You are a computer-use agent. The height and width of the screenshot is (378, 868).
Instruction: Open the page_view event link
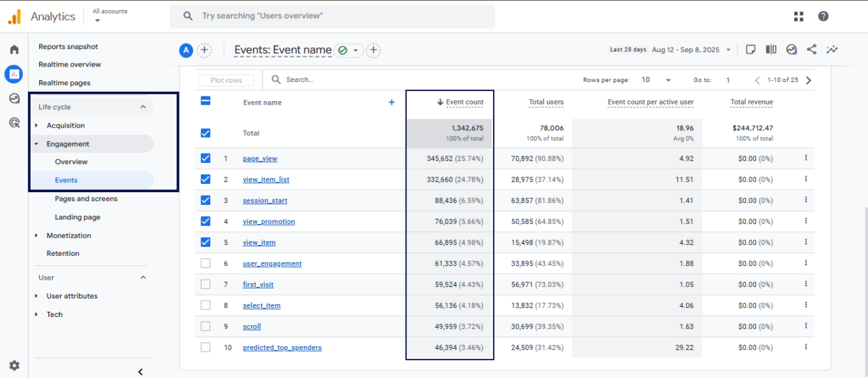click(x=260, y=158)
